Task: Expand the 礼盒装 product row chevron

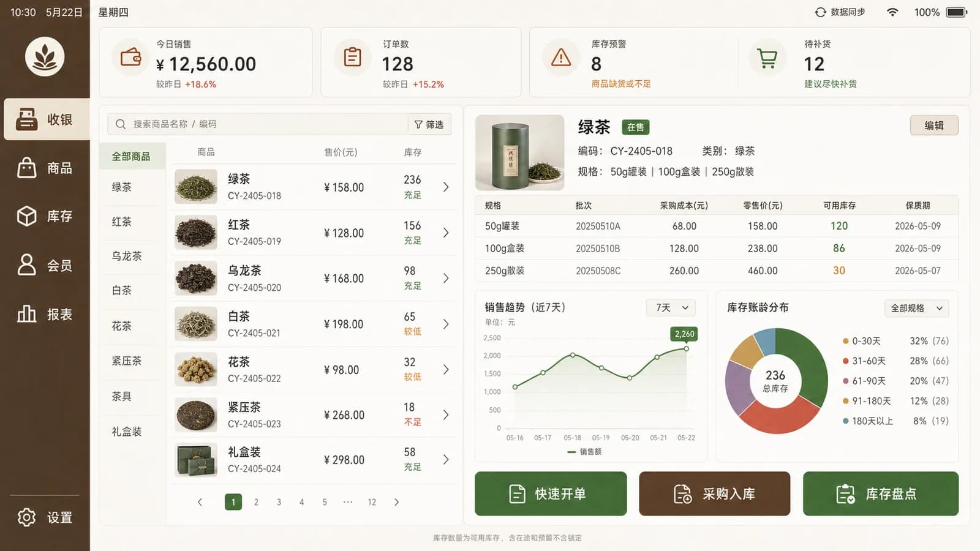Action: click(446, 460)
